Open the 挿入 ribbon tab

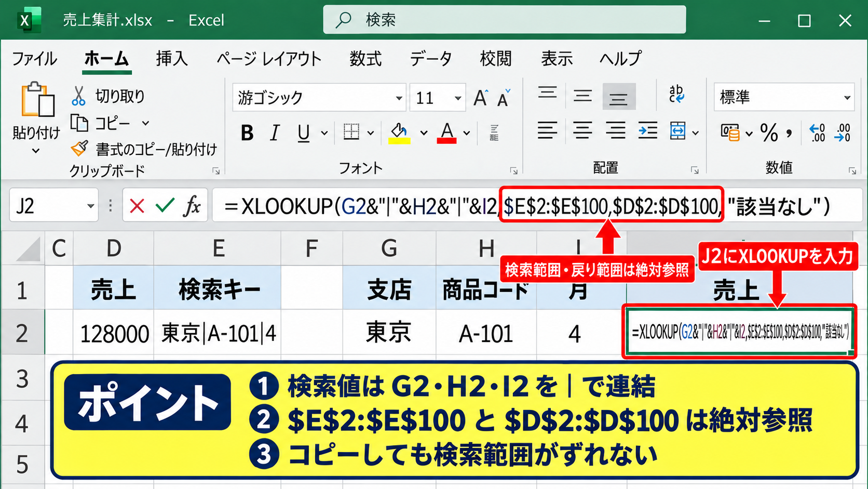172,59
